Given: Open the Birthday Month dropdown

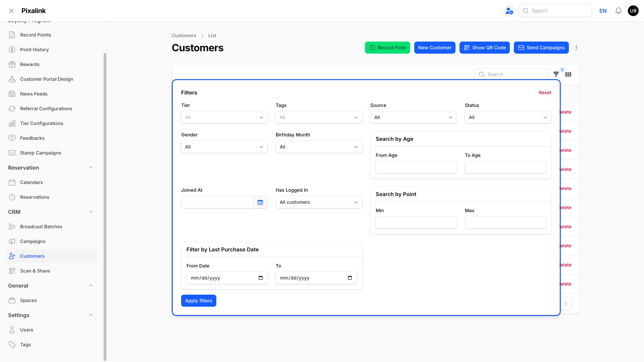Looking at the screenshot, I should [x=319, y=147].
